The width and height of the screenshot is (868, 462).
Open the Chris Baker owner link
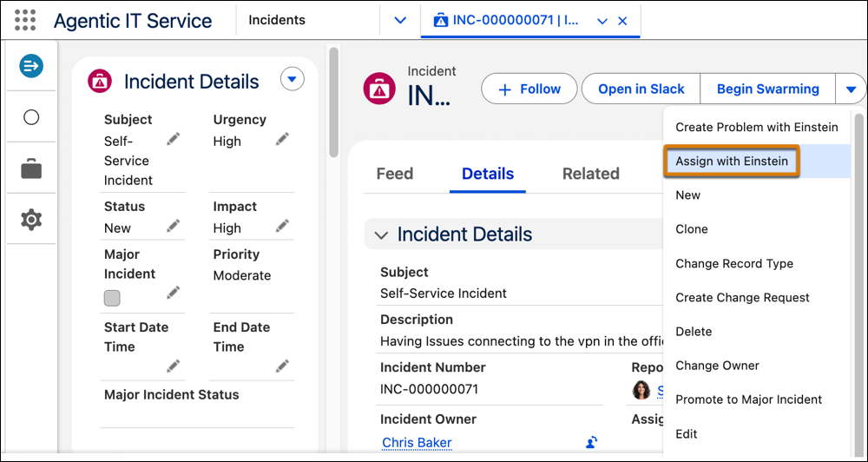[x=417, y=443]
